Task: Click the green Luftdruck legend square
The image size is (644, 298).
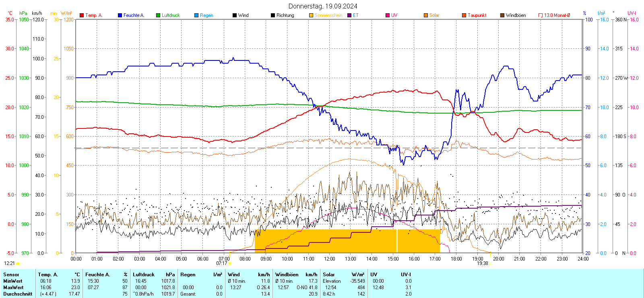Action: 158,15
